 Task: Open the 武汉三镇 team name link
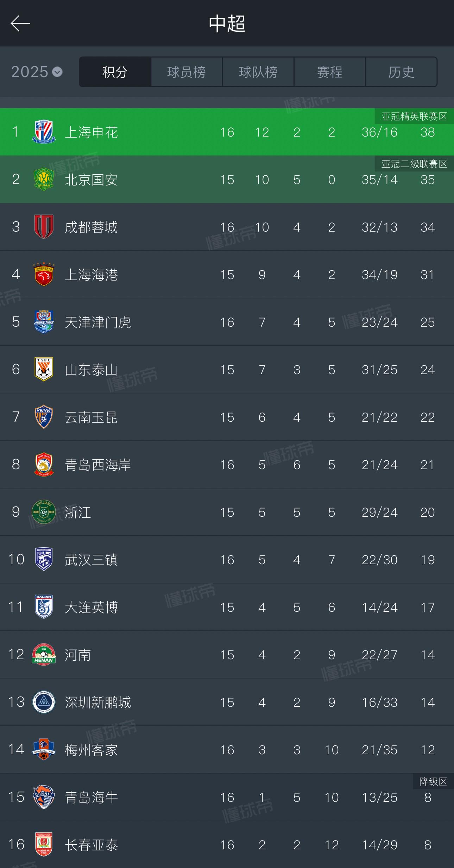[x=91, y=560]
